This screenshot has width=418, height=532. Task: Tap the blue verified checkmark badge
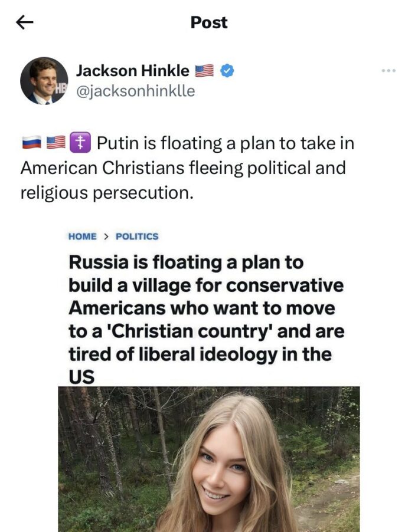coord(227,71)
